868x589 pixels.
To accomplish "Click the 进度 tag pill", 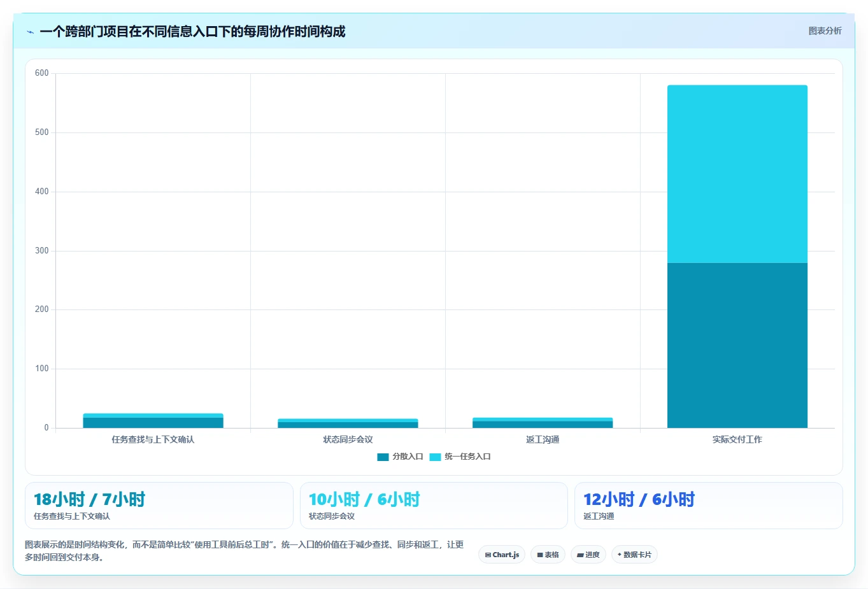I will click(588, 555).
